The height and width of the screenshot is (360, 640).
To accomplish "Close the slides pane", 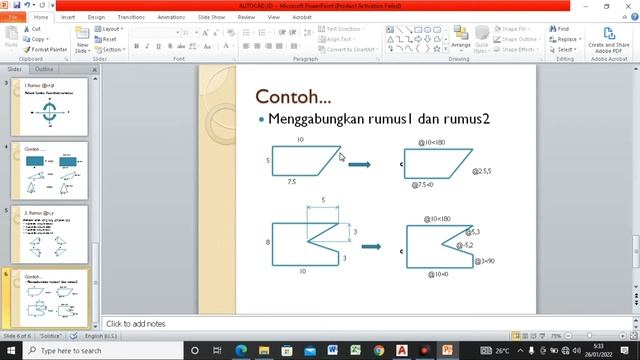I will [x=94, y=69].
